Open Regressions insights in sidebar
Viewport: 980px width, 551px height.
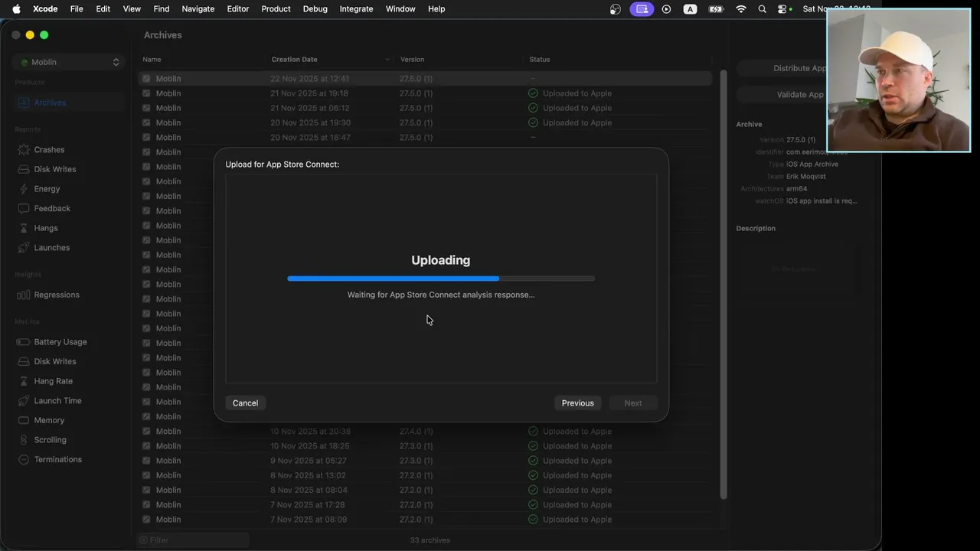(x=56, y=295)
